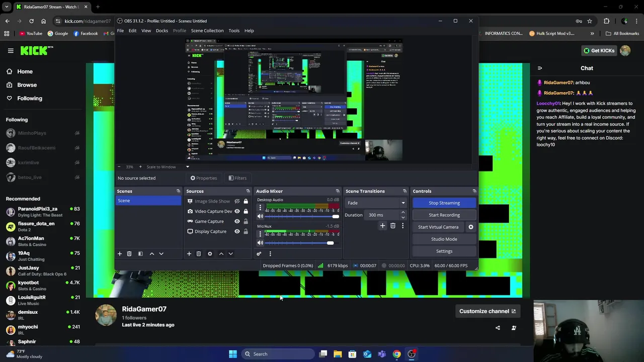
Task: Open Audio Mixer bottom three-dot menu
Action: [x=270, y=254]
